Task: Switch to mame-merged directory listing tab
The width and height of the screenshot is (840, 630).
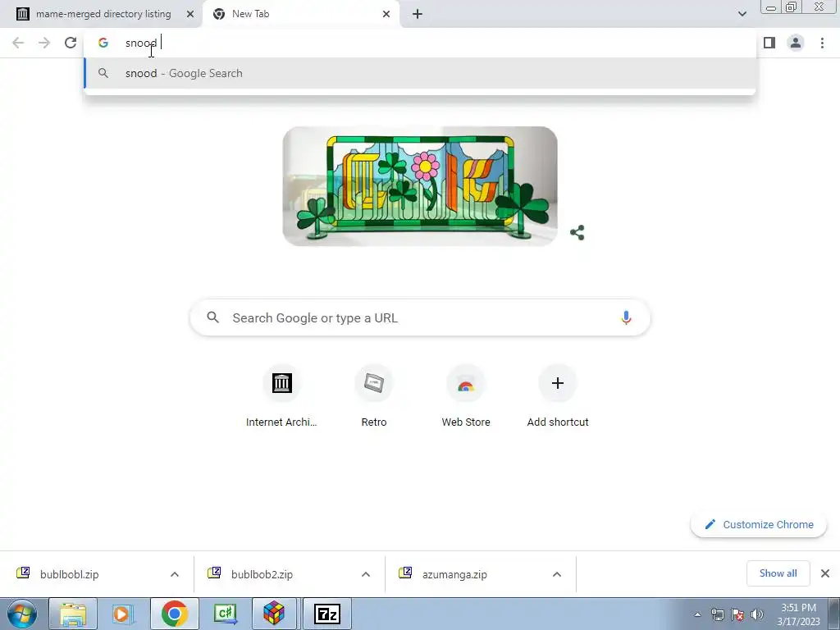Action: (103, 14)
